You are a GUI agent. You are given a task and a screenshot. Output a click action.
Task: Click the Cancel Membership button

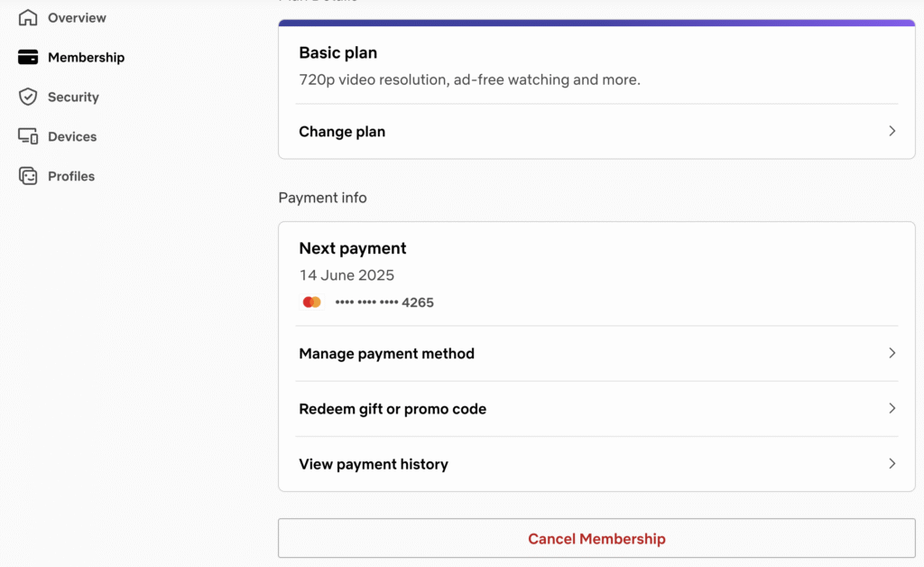coord(596,538)
